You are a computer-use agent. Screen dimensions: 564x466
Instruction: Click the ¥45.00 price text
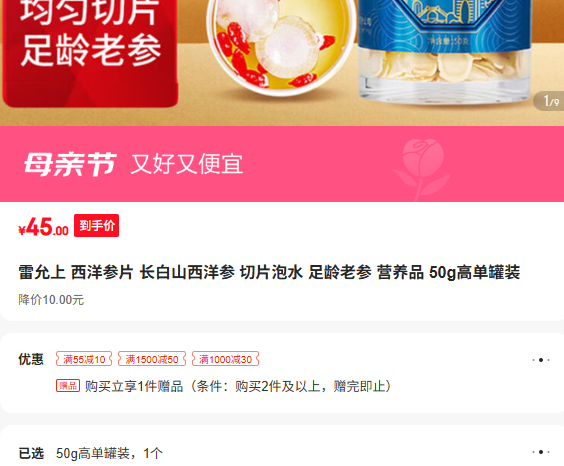coord(44,227)
